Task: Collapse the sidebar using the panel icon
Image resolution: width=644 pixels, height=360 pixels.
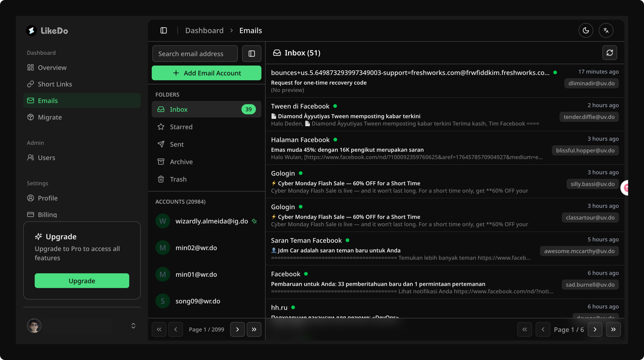Action: coord(164,30)
